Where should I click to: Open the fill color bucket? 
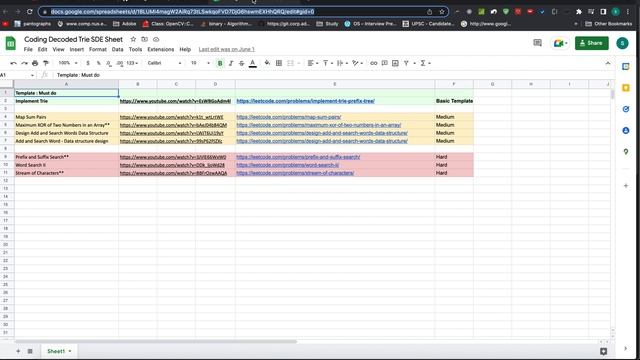(267, 63)
